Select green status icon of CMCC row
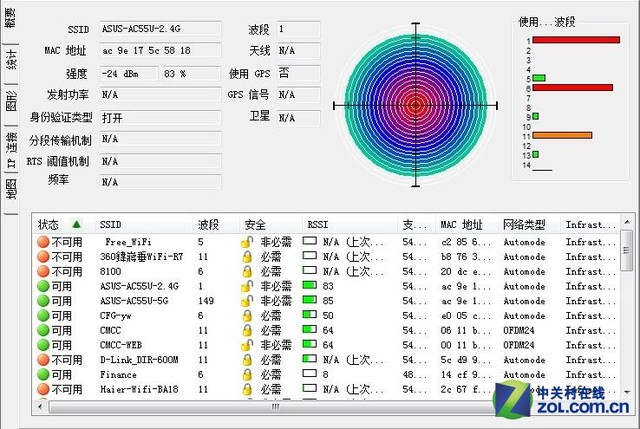 coord(43,330)
